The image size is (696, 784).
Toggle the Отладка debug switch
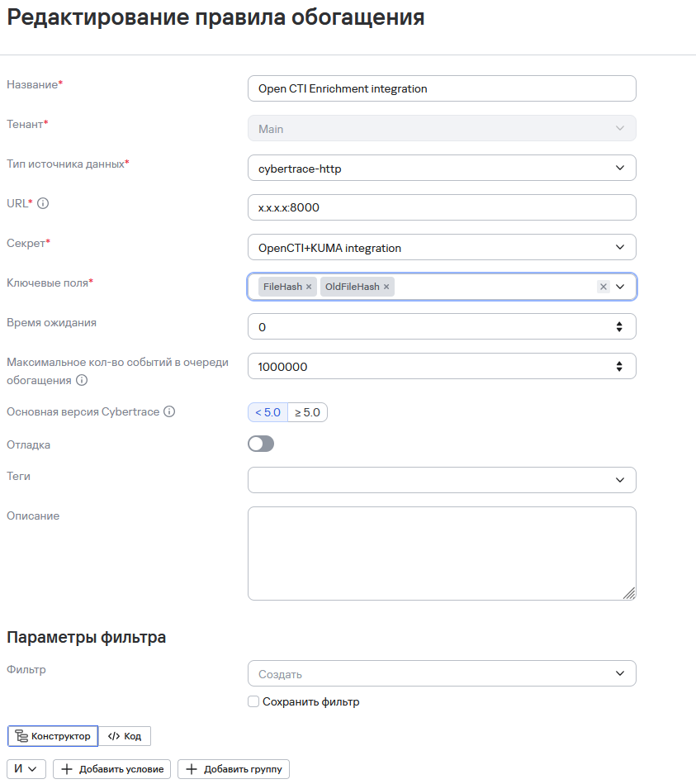click(x=261, y=444)
